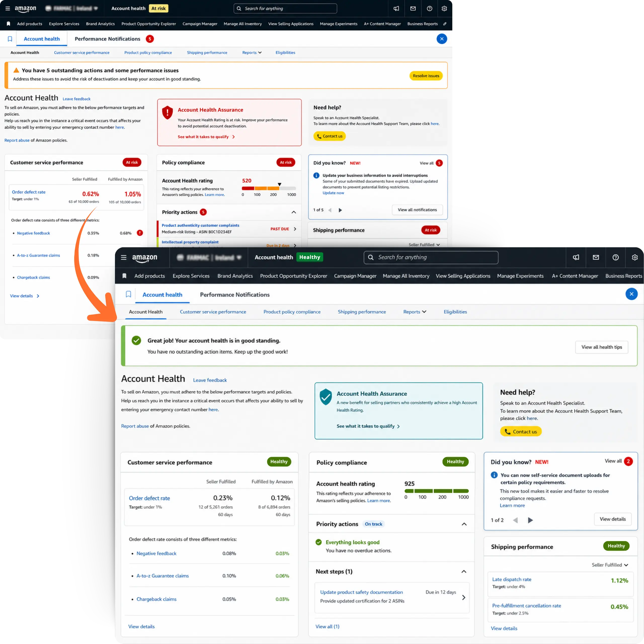Viewport: 644px width, 644px height.
Task: Click Resolve issues button
Action: pyautogui.click(x=426, y=76)
